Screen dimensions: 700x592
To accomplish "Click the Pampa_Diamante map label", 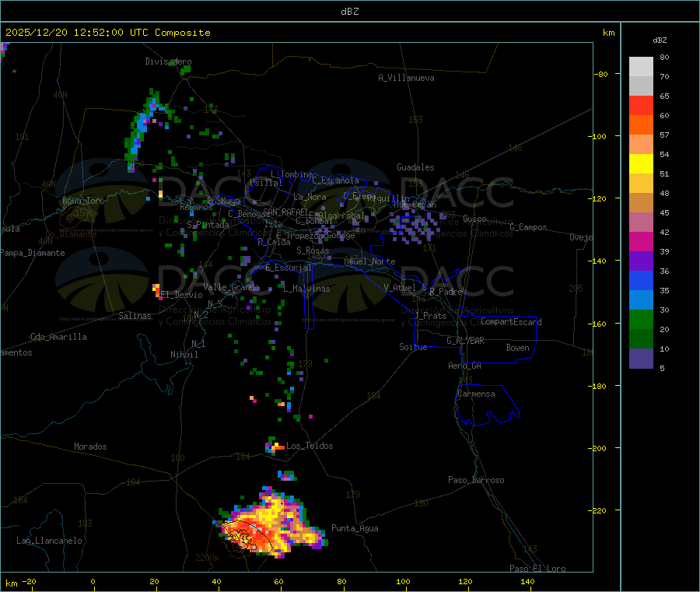I will click(x=32, y=253).
